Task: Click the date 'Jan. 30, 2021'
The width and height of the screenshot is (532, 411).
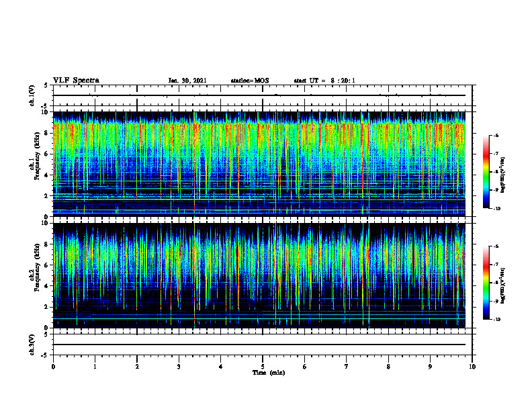Action: point(187,81)
